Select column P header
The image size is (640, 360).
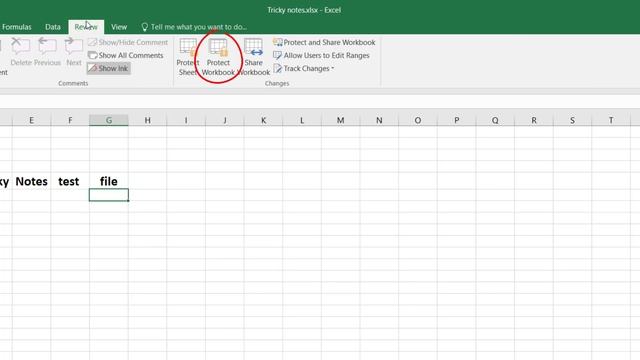pyautogui.click(x=456, y=120)
